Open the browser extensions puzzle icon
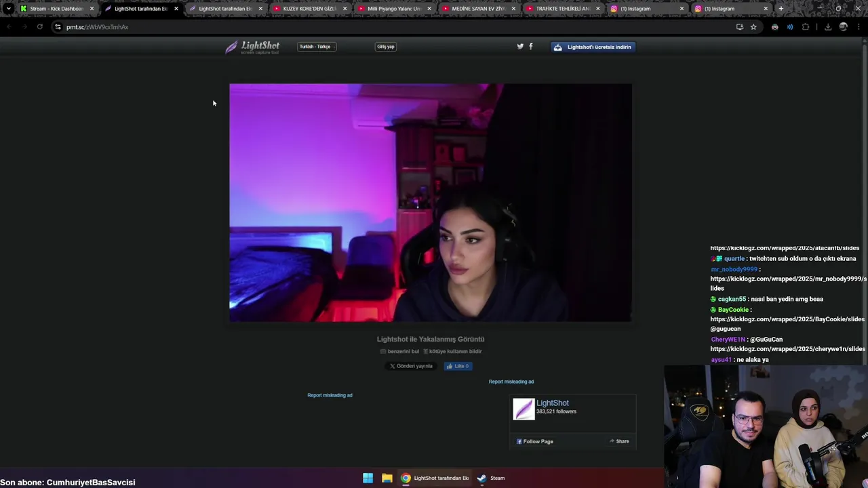868x488 pixels. click(806, 27)
